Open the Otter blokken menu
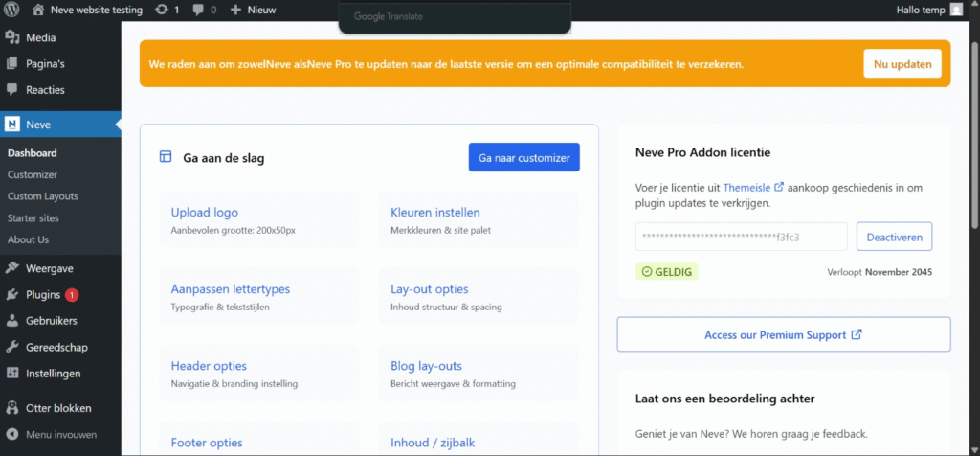The width and height of the screenshot is (980, 456). pyautogui.click(x=59, y=407)
